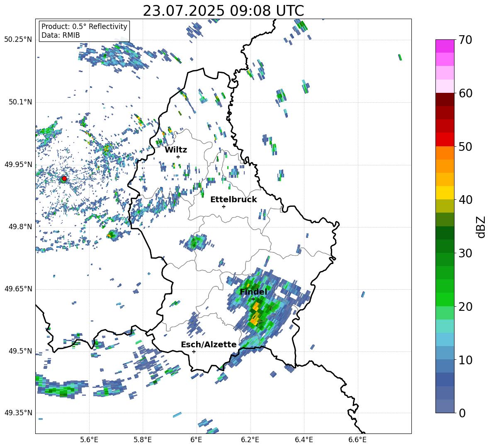Click the Data: RMIB text
The height and width of the screenshot is (448, 491).
[61, 35]
